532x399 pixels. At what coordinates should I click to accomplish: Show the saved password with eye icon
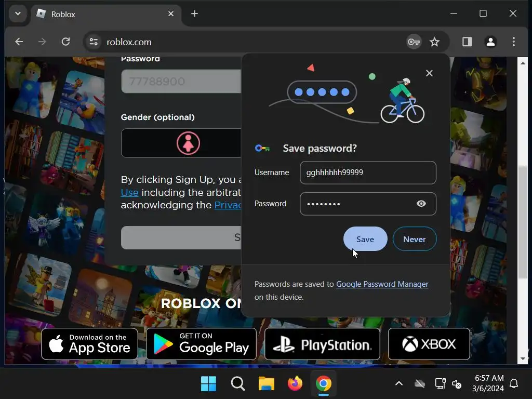421,204
